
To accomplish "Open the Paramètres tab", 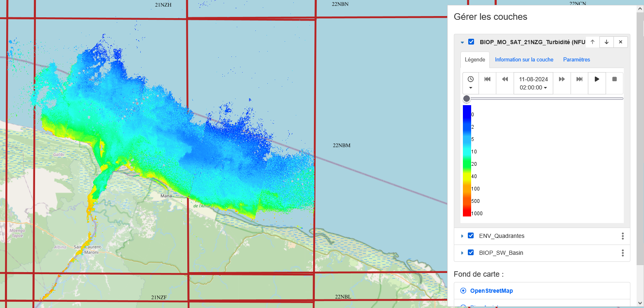I will click(x=576, y=60).
